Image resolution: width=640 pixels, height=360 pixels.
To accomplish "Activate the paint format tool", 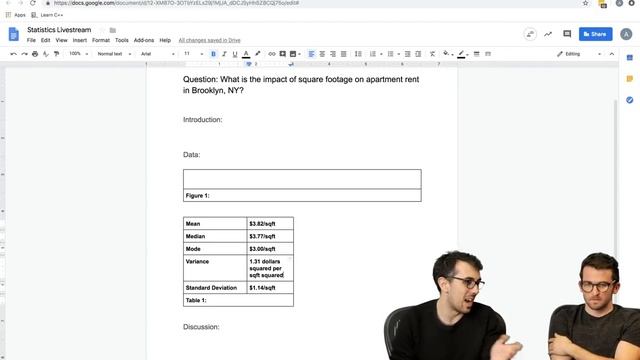I will point(56,54).
